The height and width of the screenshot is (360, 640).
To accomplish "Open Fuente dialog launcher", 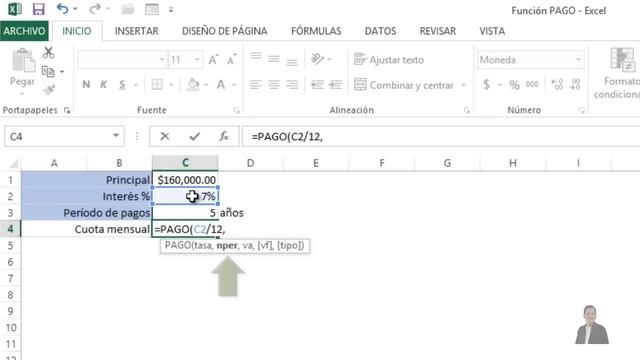I will (x=236, y=110).
